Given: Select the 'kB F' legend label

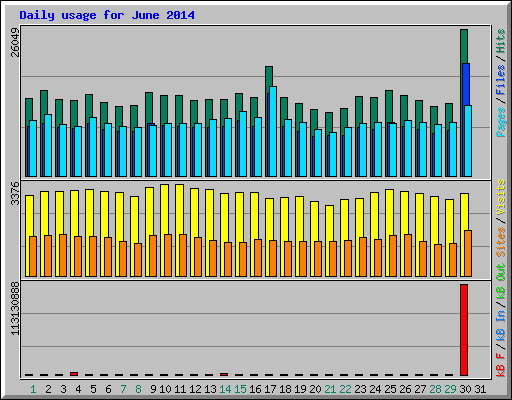Looking at the screenshot, I should coord(500,364).
